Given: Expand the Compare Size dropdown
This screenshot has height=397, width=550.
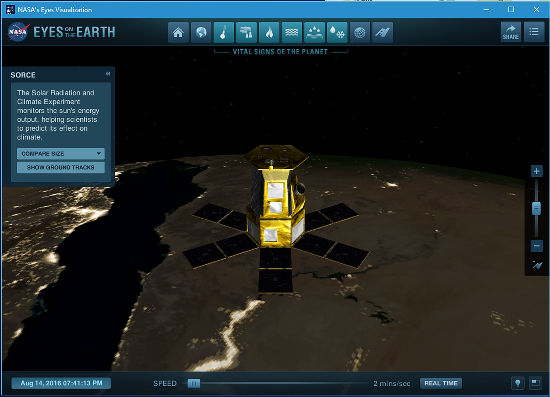Looking at the screenshot, I should pos(61,154).
